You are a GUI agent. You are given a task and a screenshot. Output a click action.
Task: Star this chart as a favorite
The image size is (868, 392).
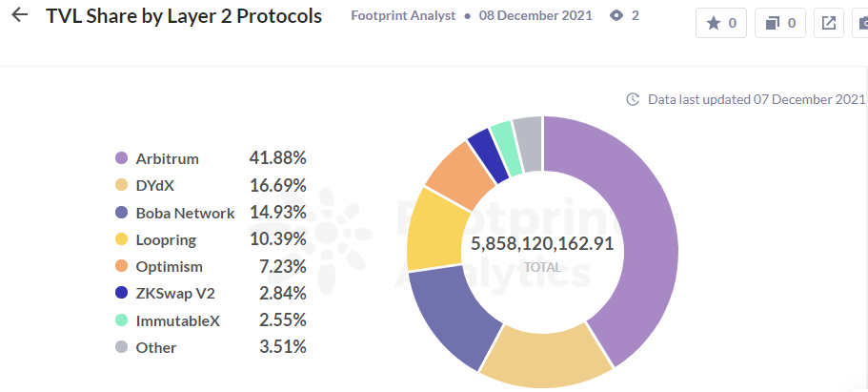[x=721, y=23]
